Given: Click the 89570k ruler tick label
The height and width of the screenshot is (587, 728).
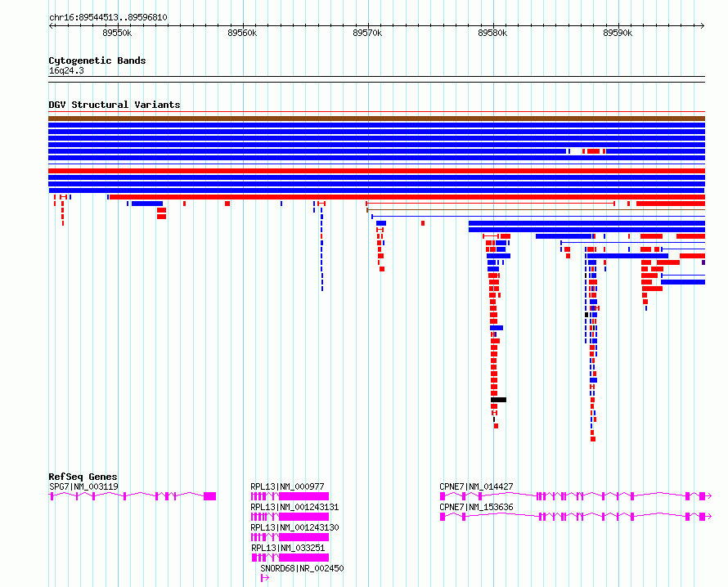Looking at the screenshot, I should (367, 33).
